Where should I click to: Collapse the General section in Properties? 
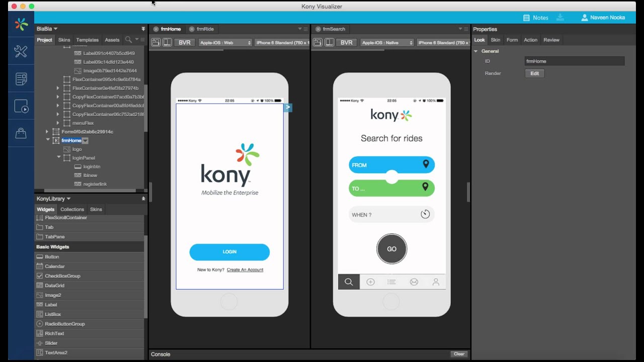pyautogui.click(x=476, y=51)
